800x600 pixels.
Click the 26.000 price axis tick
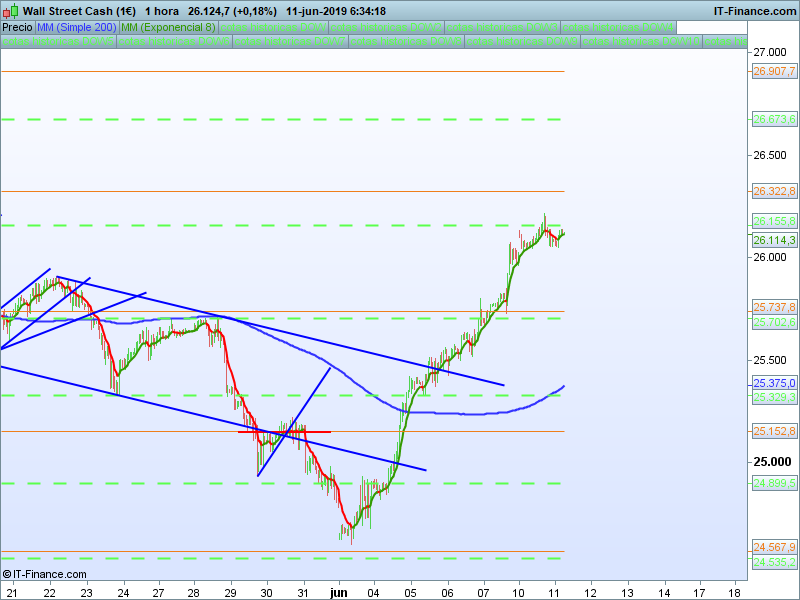pyautogui.click(x=770, y=257)
